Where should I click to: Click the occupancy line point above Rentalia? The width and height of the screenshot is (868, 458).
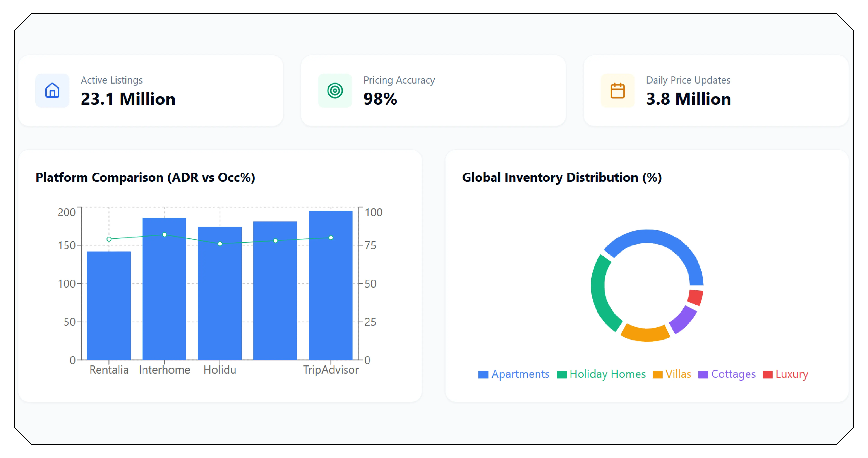(109, 239)
